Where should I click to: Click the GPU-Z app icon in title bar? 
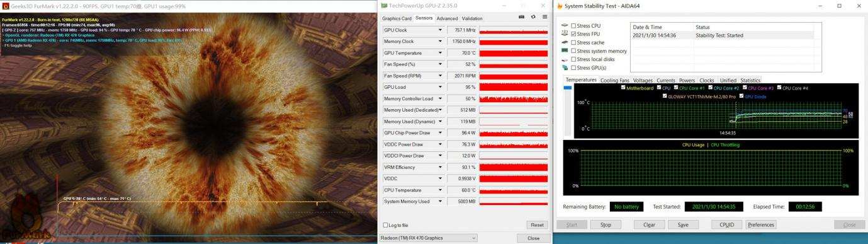(384, 5)
